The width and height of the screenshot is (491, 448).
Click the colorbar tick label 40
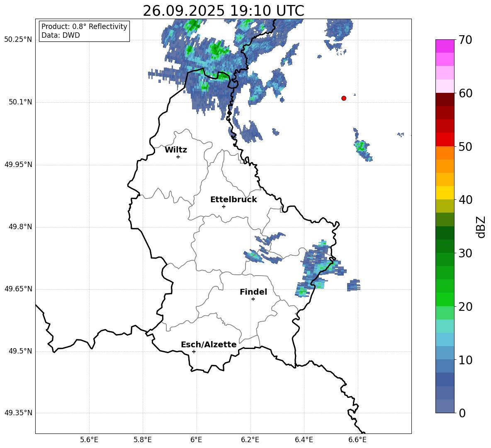[x=465, y=200]
